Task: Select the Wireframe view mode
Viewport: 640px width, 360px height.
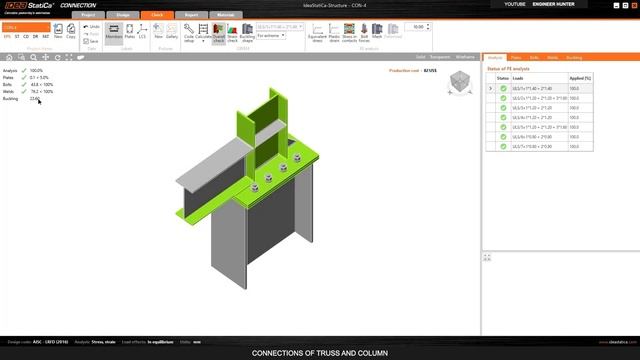Action: (465, 57)
